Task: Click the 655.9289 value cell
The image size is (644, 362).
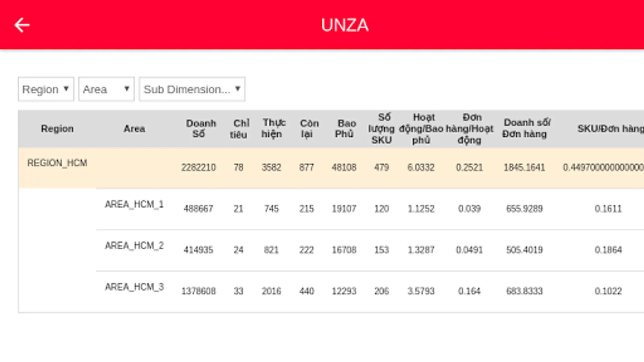Action: pos(524,209)
